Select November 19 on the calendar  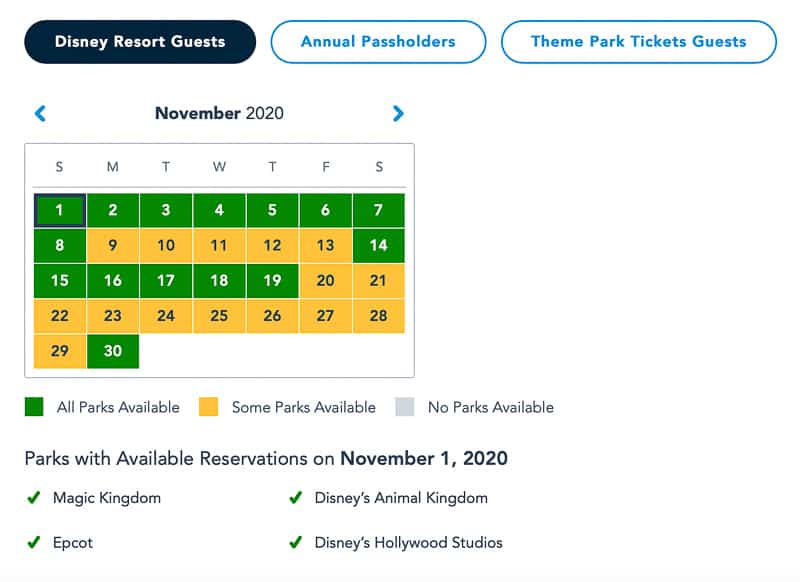272,281
